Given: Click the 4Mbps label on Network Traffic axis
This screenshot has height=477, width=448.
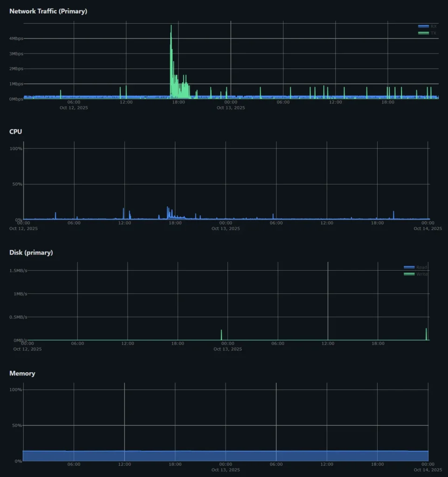Looking at the screenshot, I should click(x=16, y=39).
